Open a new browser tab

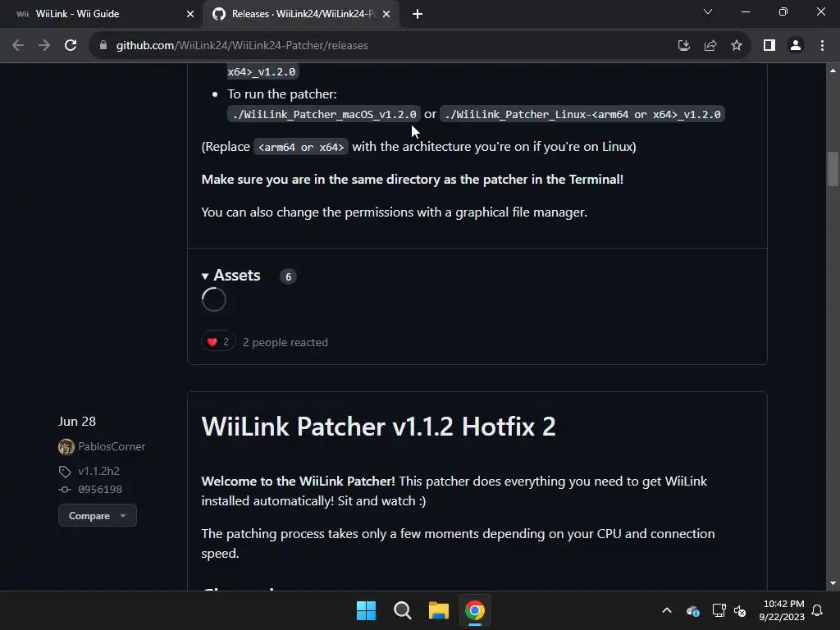418,14
